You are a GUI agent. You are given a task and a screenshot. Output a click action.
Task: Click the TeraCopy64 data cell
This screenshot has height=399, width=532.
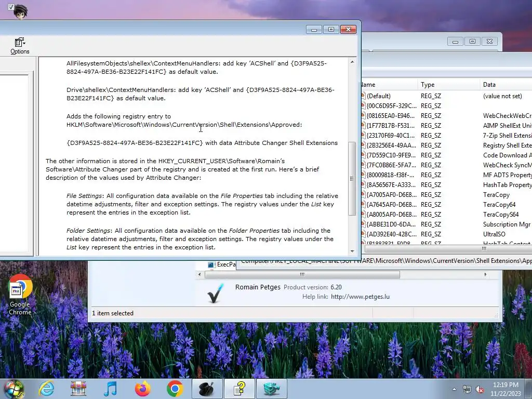click(499, 204)
